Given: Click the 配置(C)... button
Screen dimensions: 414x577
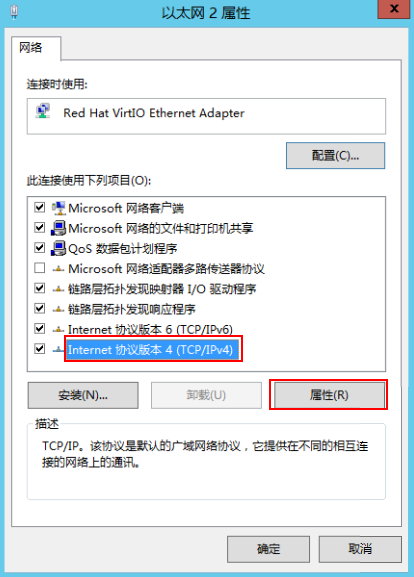Looking at the screenshot, I should 335,156.
